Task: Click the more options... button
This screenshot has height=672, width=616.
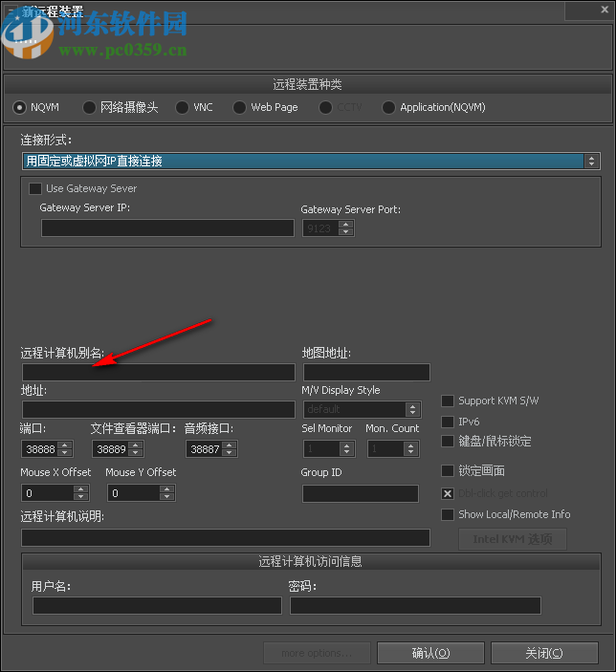Action: (x=317, y=653)
